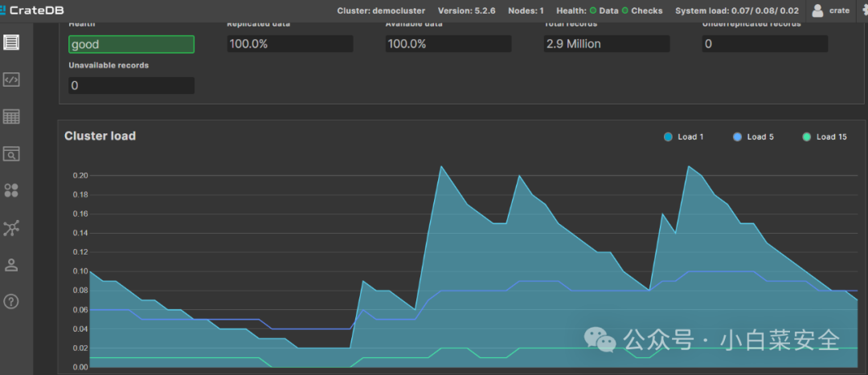Click the Replicated data 100.0% value
This screenshot has width=868, height=375.
(290, 44)
